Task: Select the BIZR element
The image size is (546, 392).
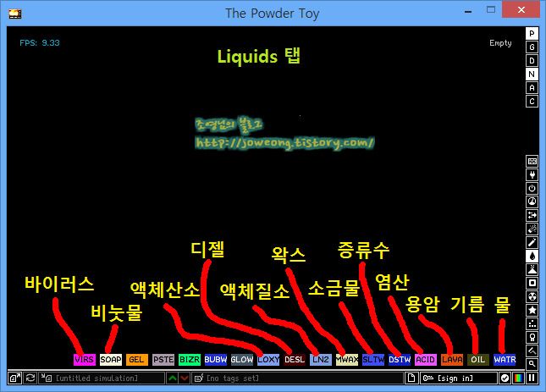Action: coord(190,359)
